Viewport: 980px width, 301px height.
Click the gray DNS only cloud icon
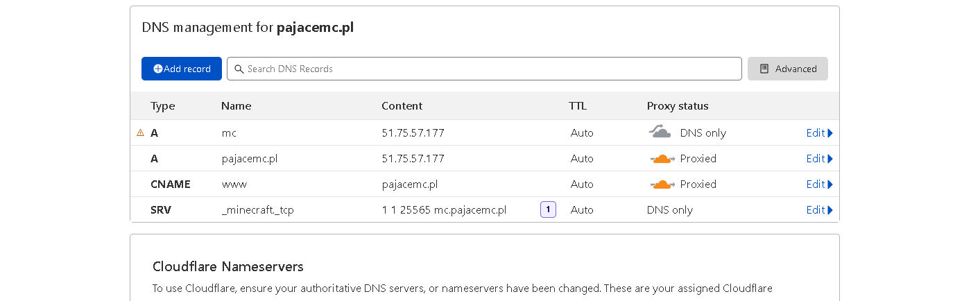pyautogui.click(x=660, y=132)
